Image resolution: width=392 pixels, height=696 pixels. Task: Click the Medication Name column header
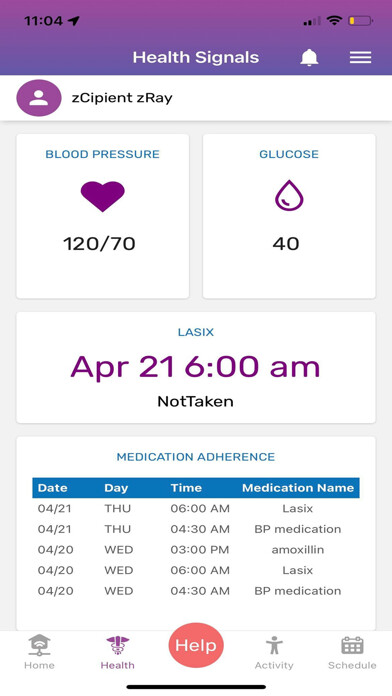tap(298, 488)
